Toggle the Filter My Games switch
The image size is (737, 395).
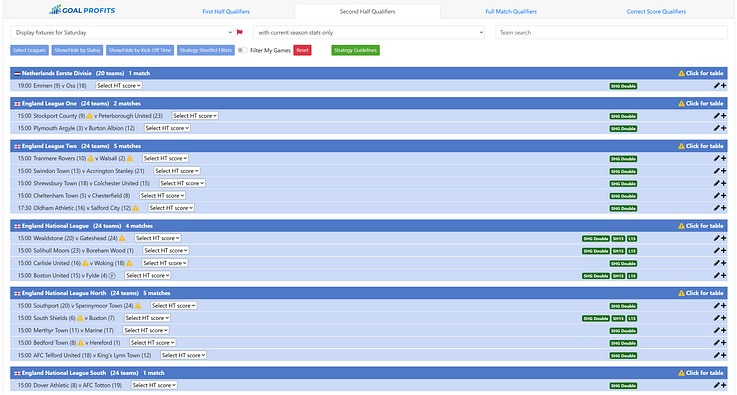[242, 50]
